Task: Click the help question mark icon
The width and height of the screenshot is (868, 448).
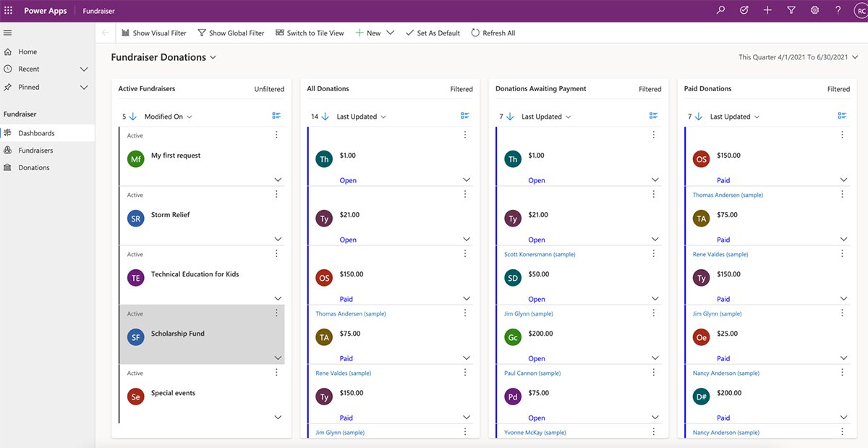Action: click(838, 11)
